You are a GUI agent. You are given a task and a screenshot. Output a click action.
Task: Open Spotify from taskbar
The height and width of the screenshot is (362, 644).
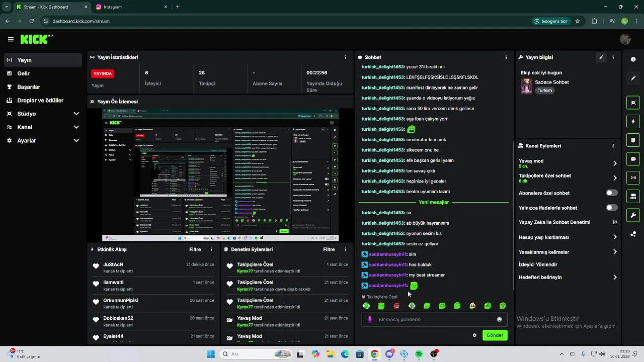point(419,354)
